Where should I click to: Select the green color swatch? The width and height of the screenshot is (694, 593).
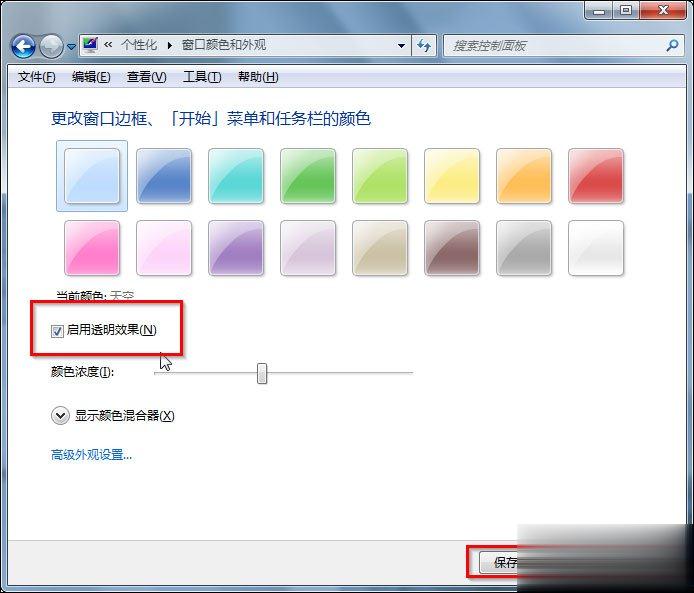(308, 176)
